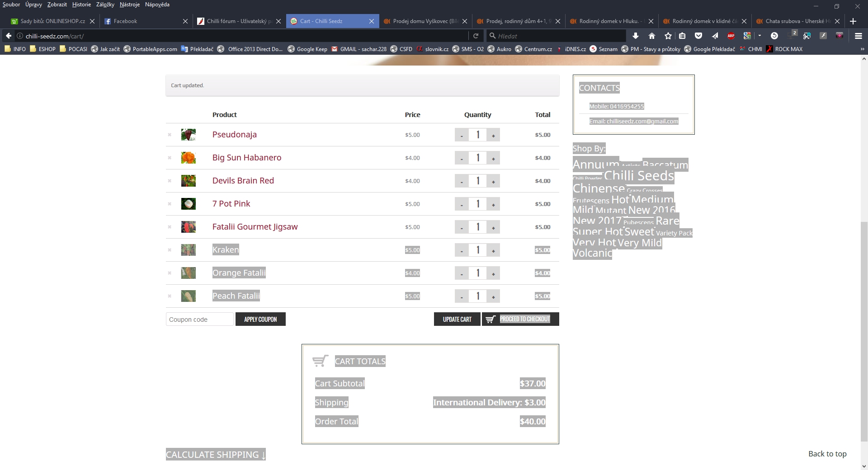Click the Adblock Plus toolbar icon
This screenshot has height=470, width=868.
(x=731, y=36)
